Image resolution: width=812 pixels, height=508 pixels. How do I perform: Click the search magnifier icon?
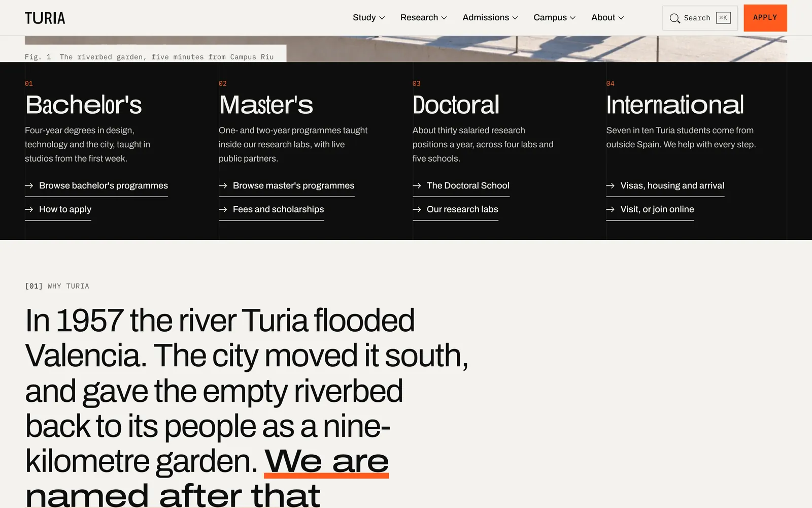pos(674,18)
